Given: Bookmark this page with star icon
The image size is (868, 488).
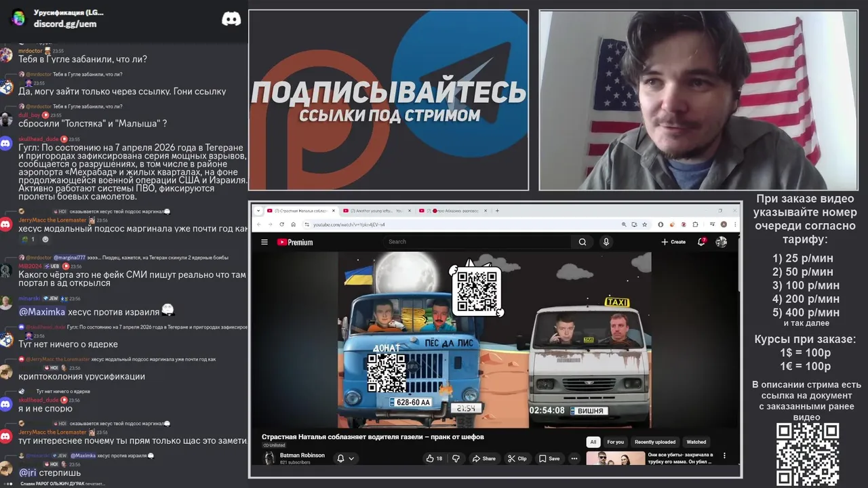Looking at the screenshot, I should pos(644,224).
